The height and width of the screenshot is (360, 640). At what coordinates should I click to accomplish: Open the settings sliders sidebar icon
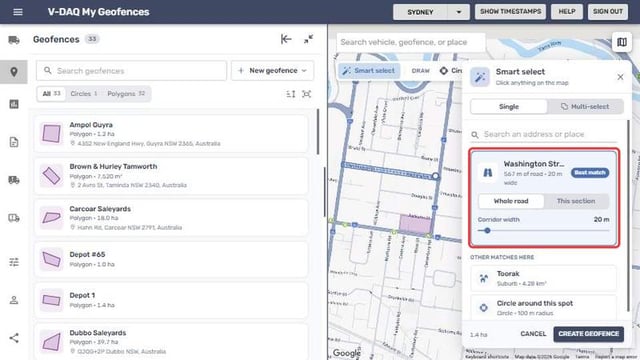tap(14, 262)
